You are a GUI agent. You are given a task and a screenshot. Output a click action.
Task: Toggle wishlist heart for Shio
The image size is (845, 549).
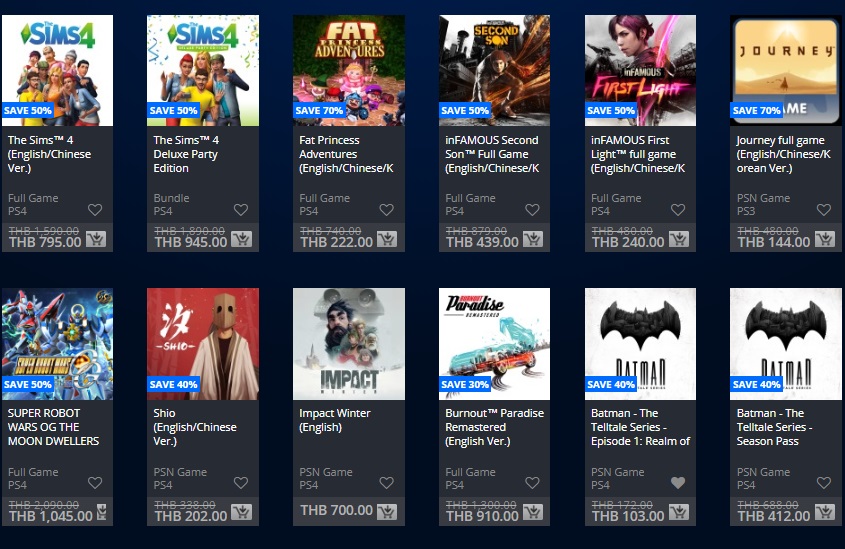[x=241, y=483]
